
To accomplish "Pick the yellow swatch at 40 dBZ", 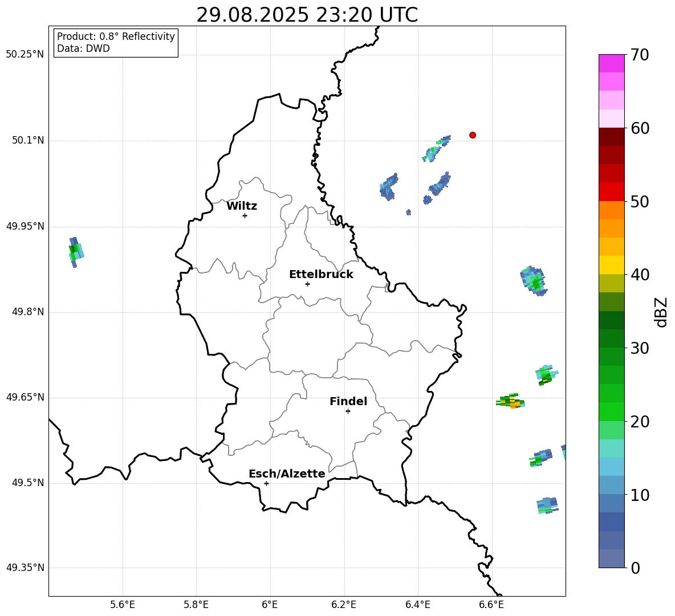I will (x=611, y=265).
